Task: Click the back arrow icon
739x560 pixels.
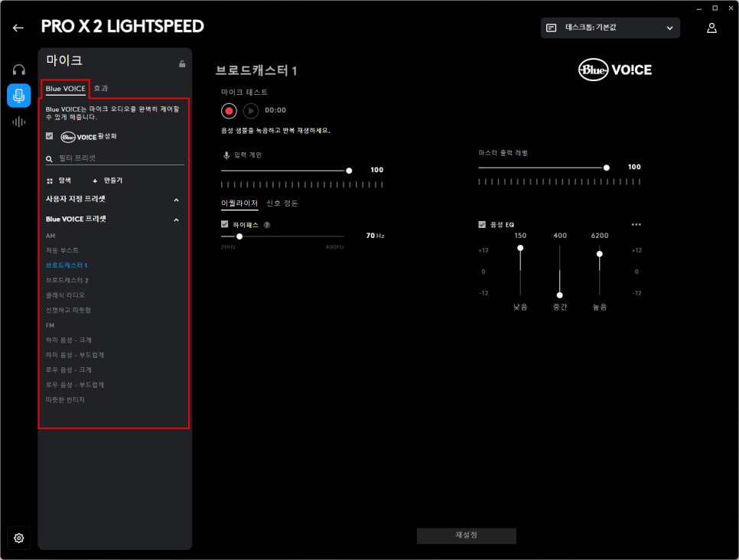Action: (18, 28)
